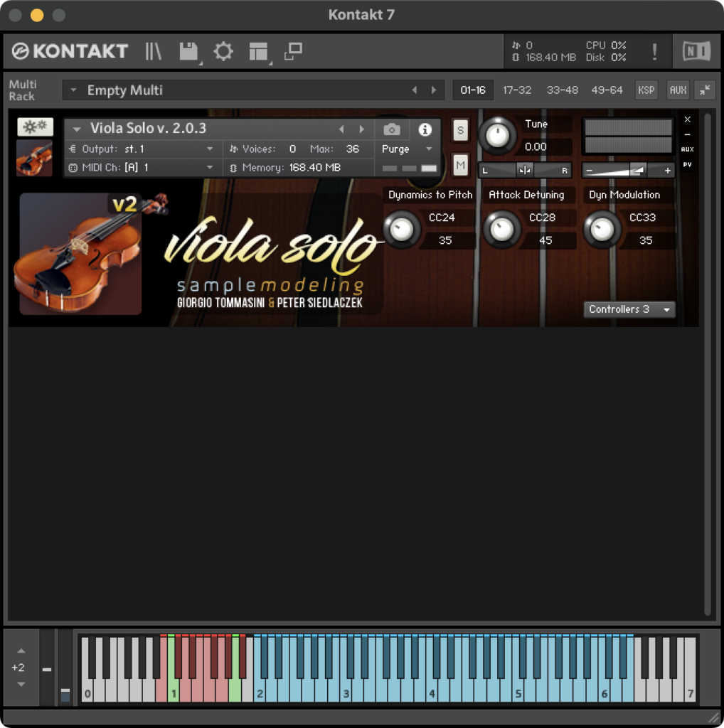Click the Tune value 0.00
724x728 pixels.
point(536,146)
